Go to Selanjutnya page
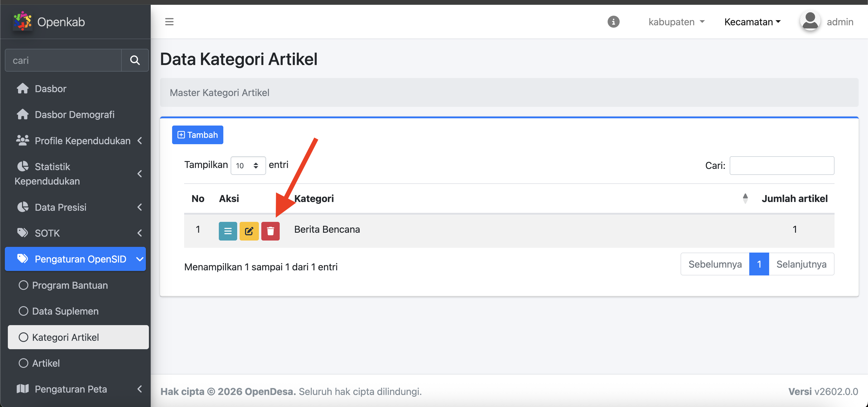The image size is (868, 407). [x=801, y=264]
